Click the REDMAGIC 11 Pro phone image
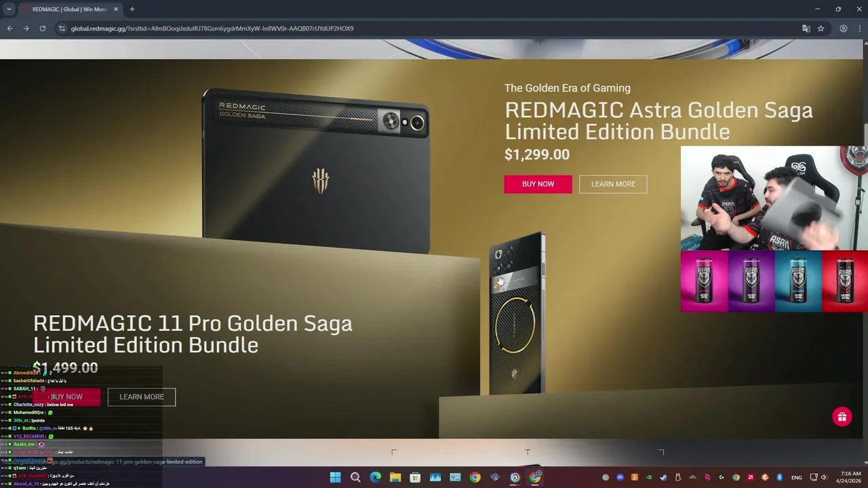The image size is (868, 488). coord(517,314)
